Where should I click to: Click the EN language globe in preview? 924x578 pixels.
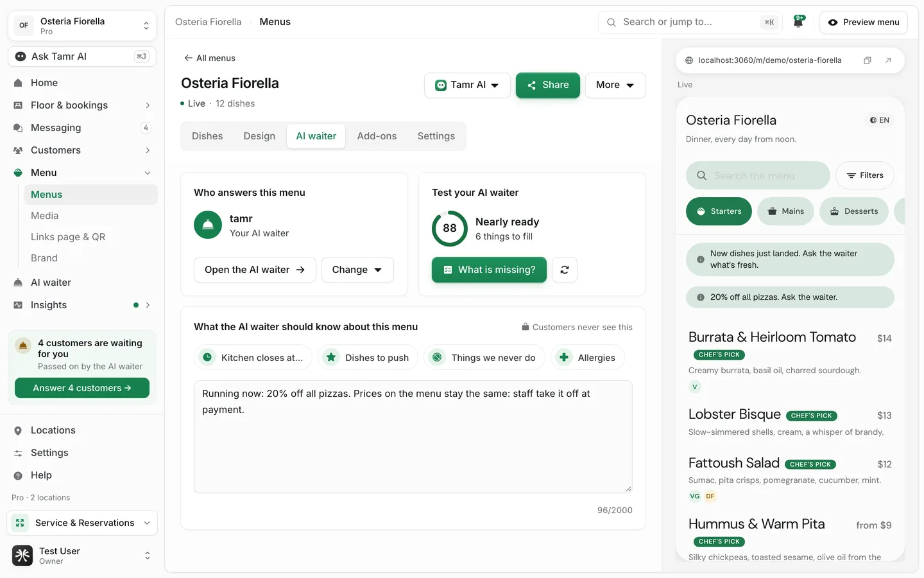click(880, 120)
